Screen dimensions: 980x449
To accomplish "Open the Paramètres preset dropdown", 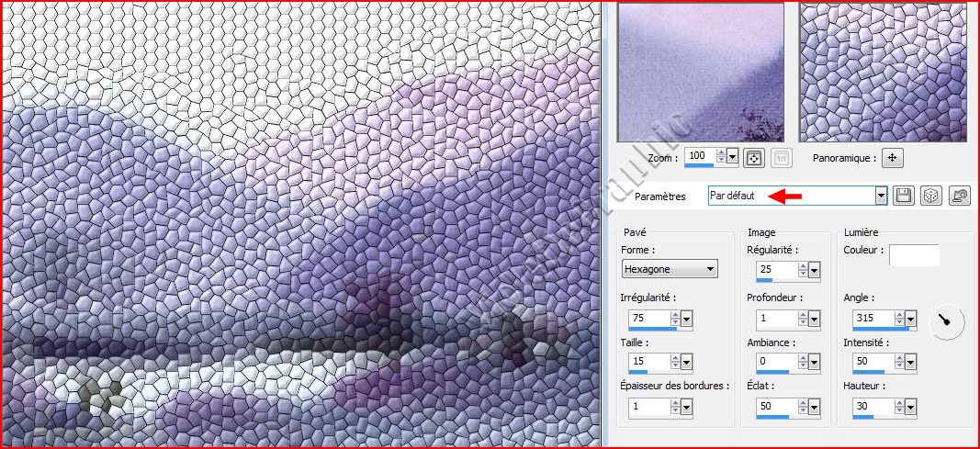I will (x=881, y=196).
